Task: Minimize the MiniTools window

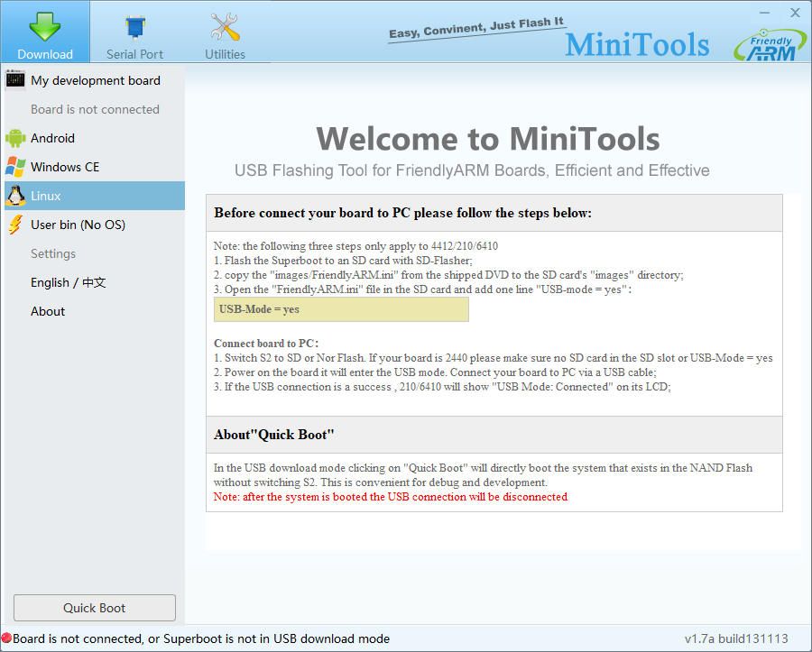Action: tap(765, 13)
